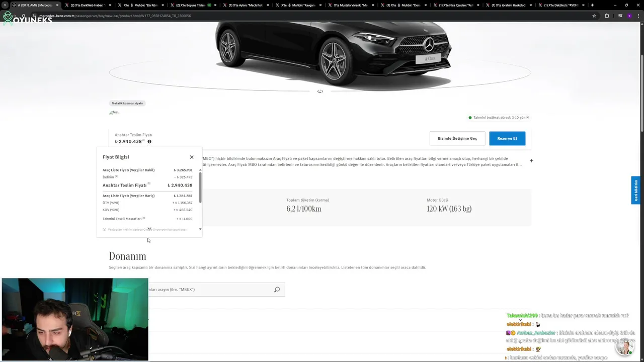Click the broken Met. color thumbnail

(x=114, y=113)
